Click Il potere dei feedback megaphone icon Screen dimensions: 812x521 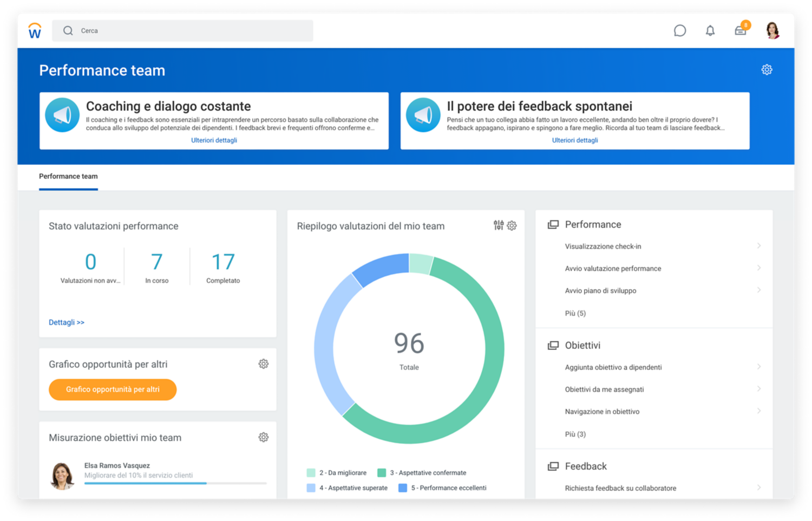[x=423, y=115]
